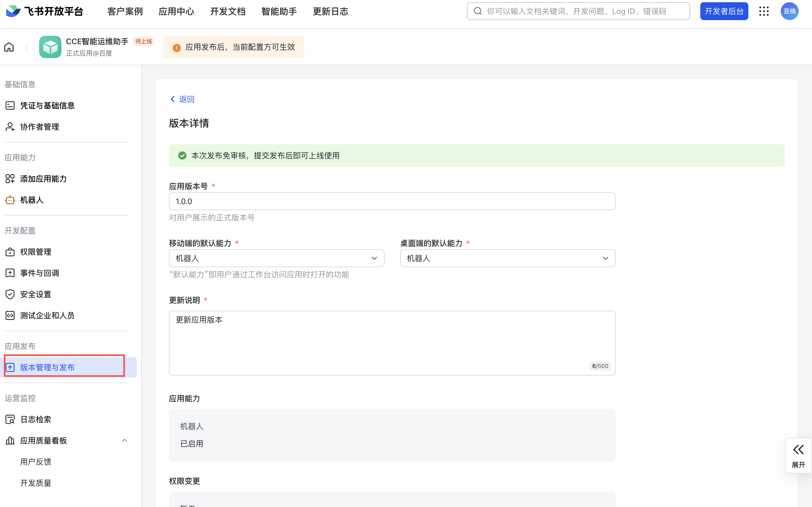
Task: Click the 应用质量看板 chart icon
Action: click(x=10, y=441)
